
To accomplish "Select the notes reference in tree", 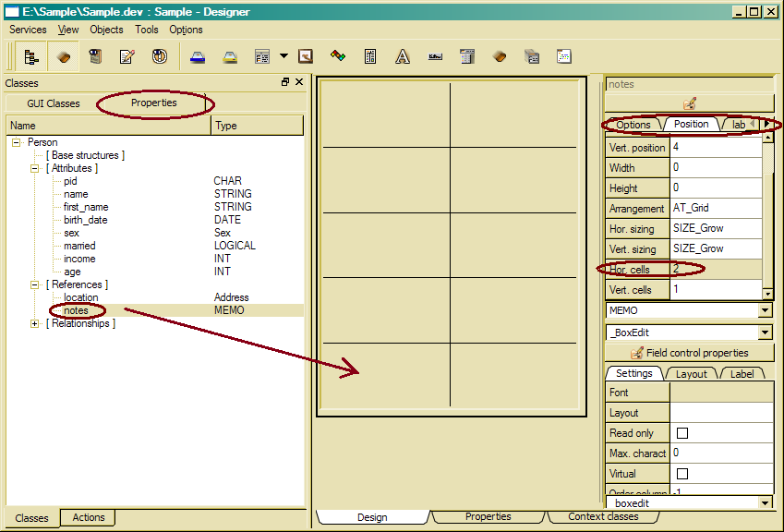I will pos(77,311).
